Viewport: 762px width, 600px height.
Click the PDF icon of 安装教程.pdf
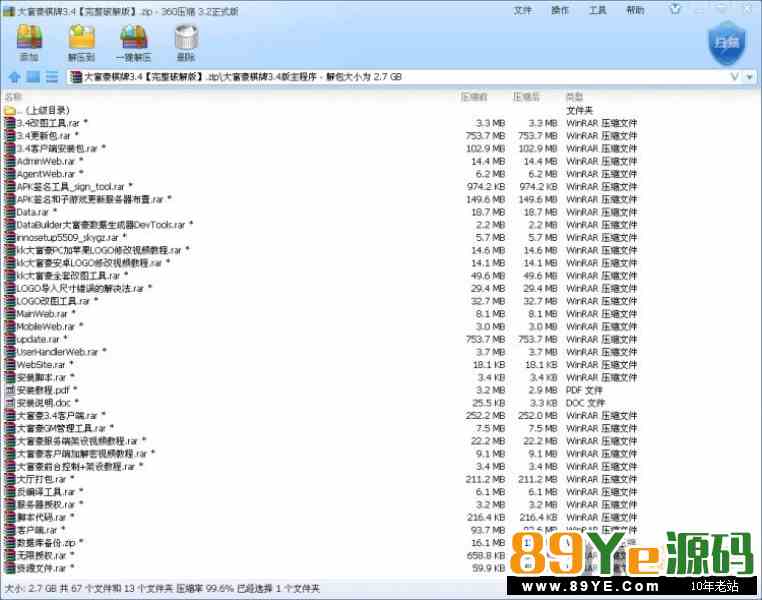pos(10,390)
